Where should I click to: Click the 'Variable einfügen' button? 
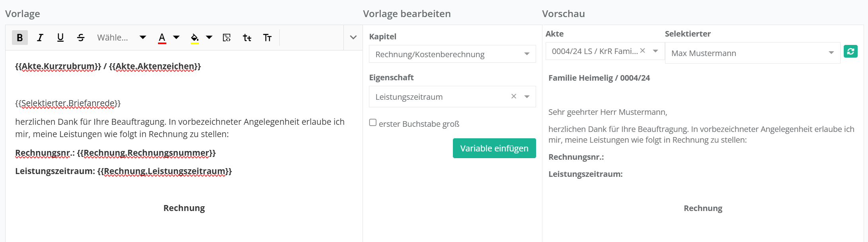(x=494, y=148)
